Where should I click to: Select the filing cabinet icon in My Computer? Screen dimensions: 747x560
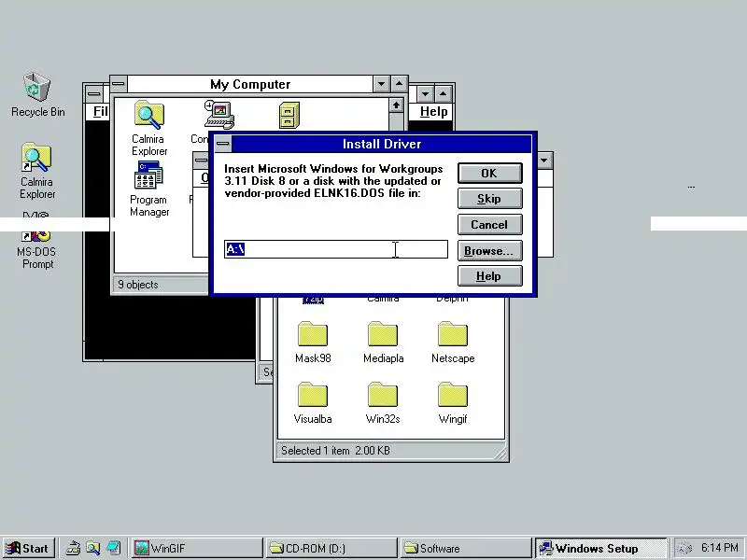pos(289,115)
